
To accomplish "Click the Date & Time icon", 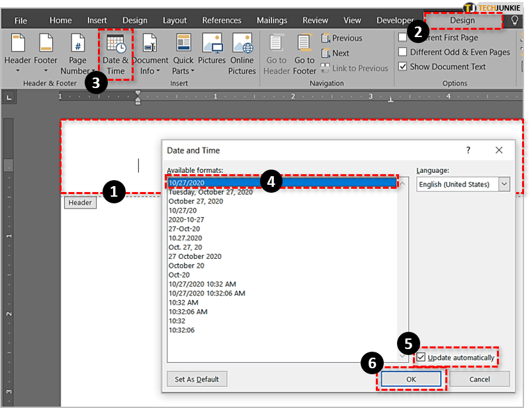I will [x=116, y=46].
